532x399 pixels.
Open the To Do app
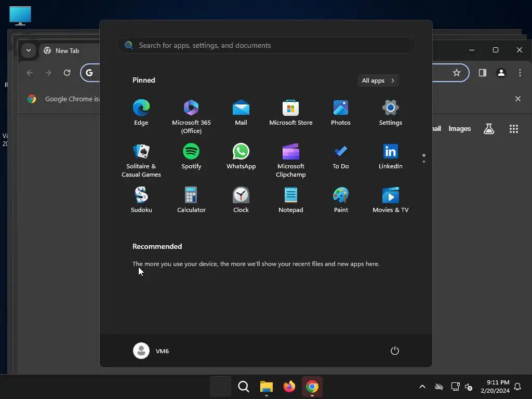pos(341,156)
